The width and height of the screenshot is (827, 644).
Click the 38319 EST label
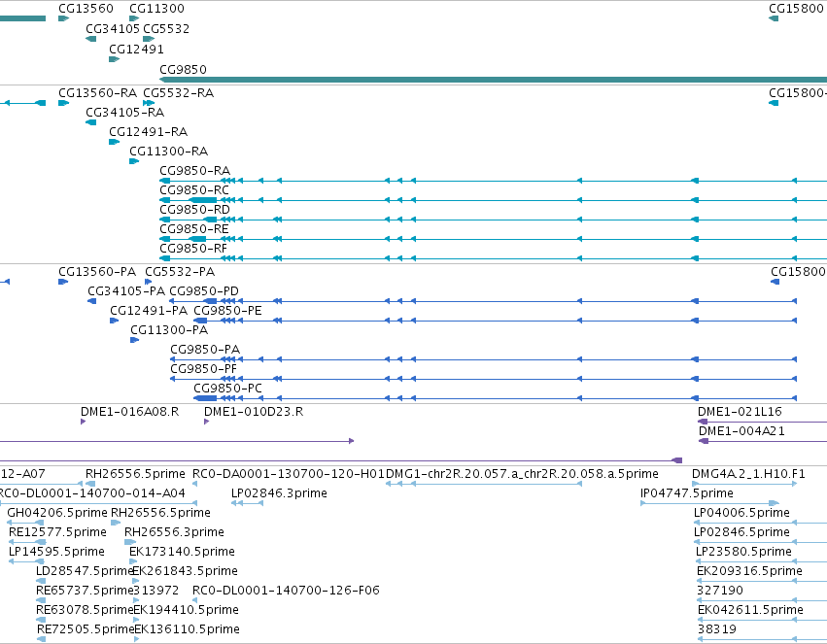click(717, 629)
